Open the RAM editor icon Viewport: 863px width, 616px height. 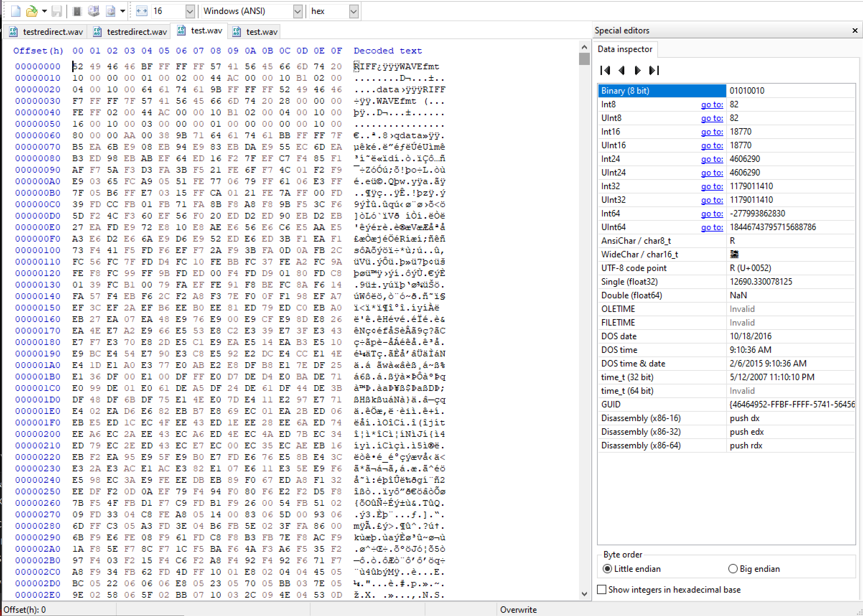click(x=77, y=11)
